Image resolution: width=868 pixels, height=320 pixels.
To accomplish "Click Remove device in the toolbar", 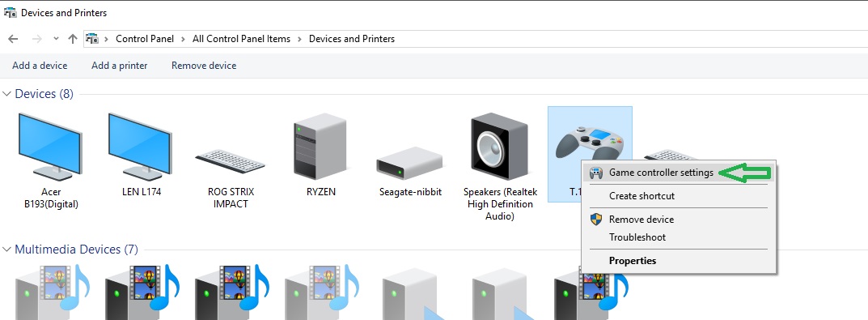I will click(x=204, y=66).
